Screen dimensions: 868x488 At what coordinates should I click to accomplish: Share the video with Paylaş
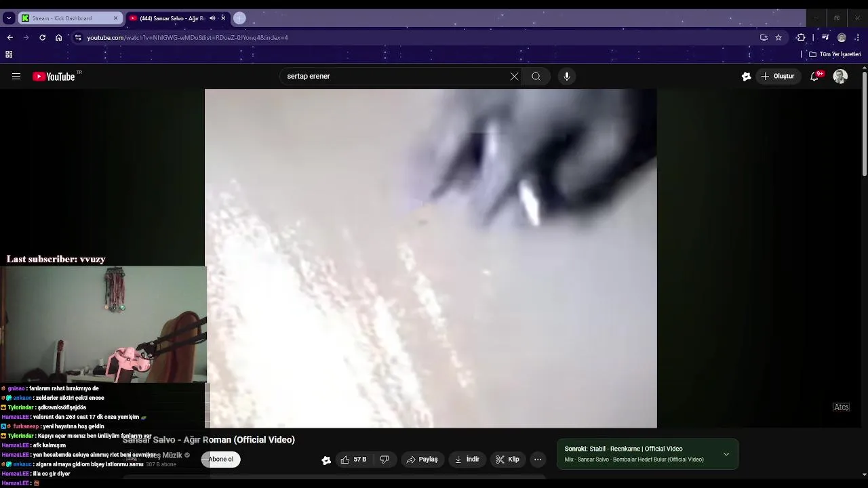(422, 460)
